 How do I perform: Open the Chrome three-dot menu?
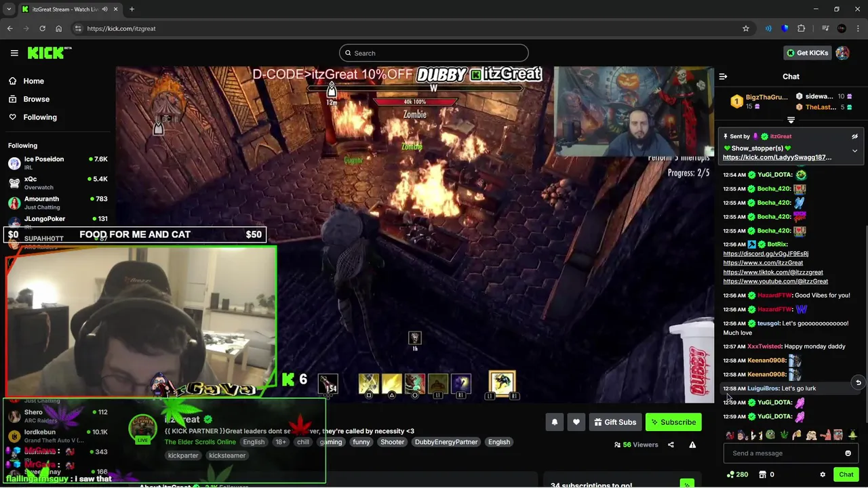858,28
